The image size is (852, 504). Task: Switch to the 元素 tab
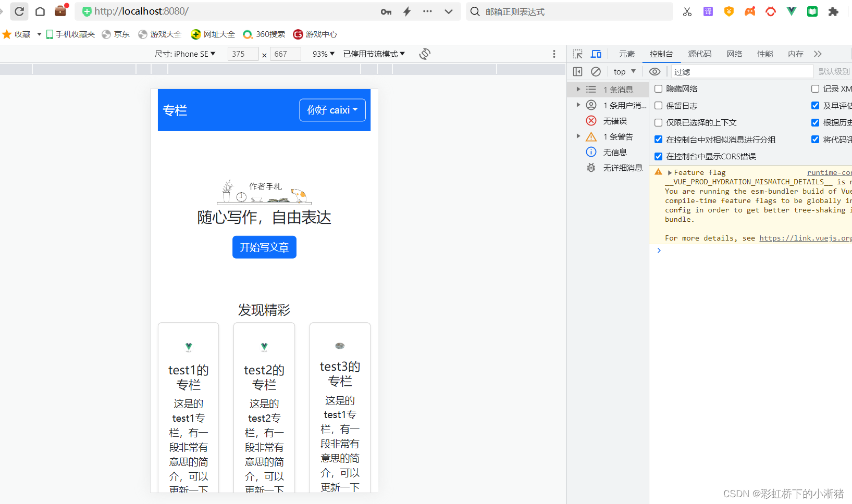[626, 54]
